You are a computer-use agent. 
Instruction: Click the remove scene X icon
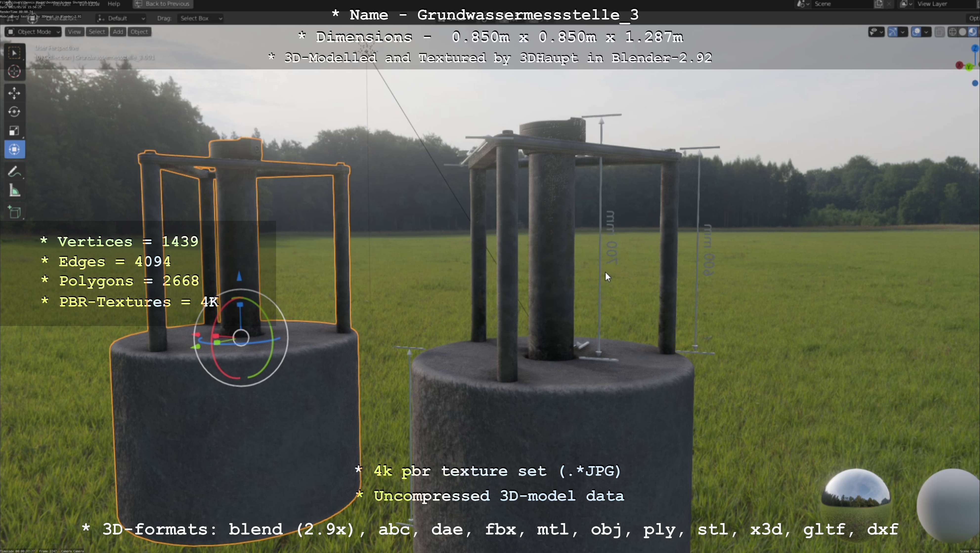pos(889,4)
